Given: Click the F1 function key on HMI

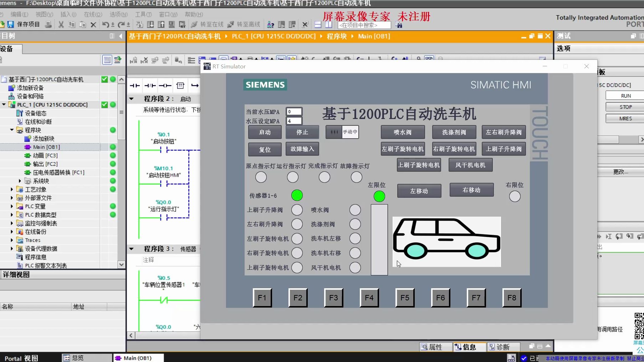Looking at the screenshot, I should pyautogui.click(x=262, y=298).
